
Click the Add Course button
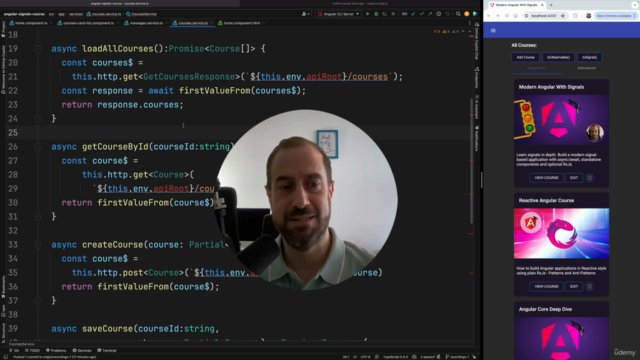coord(525,57)
